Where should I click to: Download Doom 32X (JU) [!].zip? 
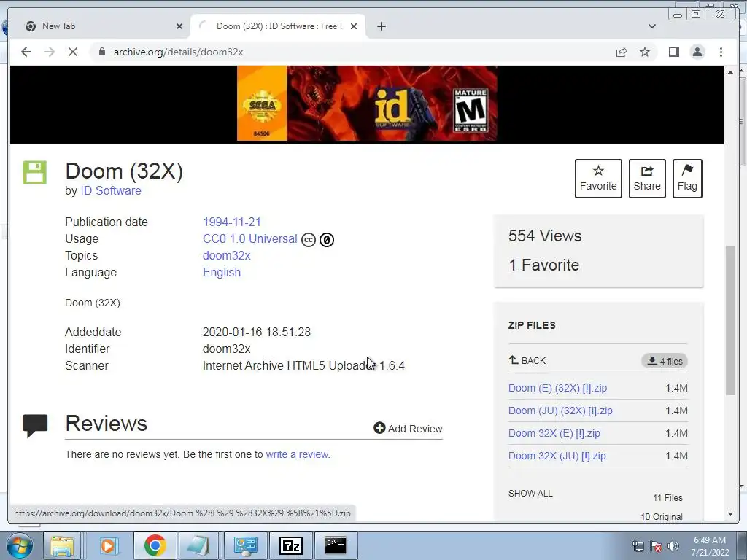pyautogui.click(x=557, y=456)
